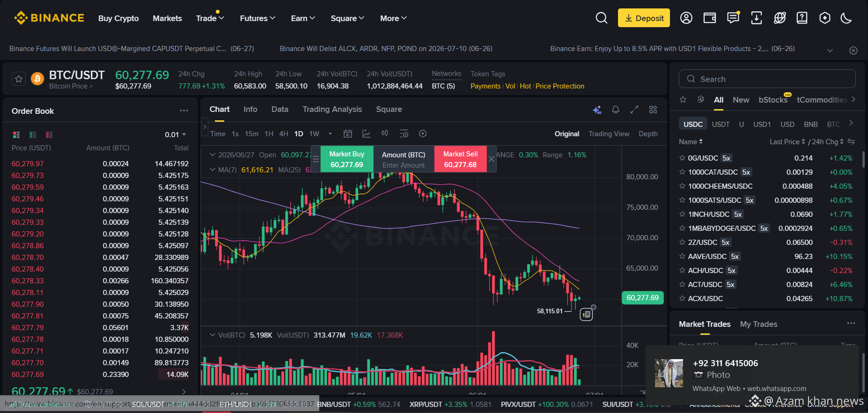Viewport: 868px width, 413px height.
Task: Open the user profile account icon
Action: (x=686, y=18)
